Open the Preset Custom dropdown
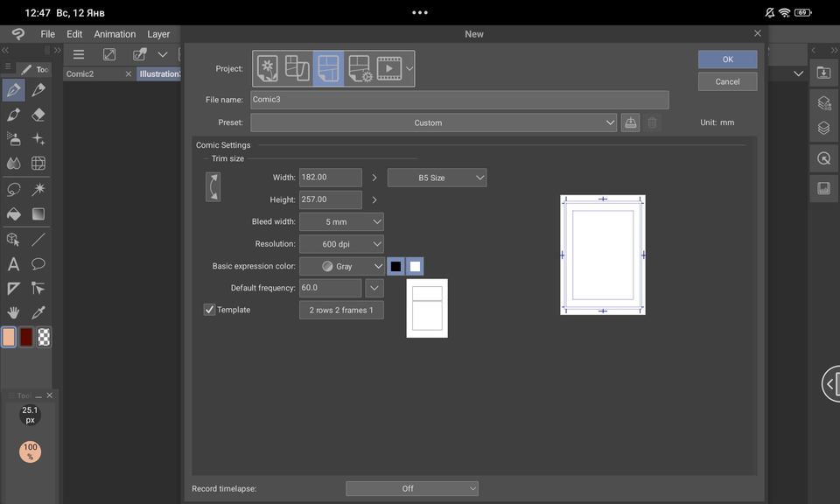840x504 pixels. 433,122
